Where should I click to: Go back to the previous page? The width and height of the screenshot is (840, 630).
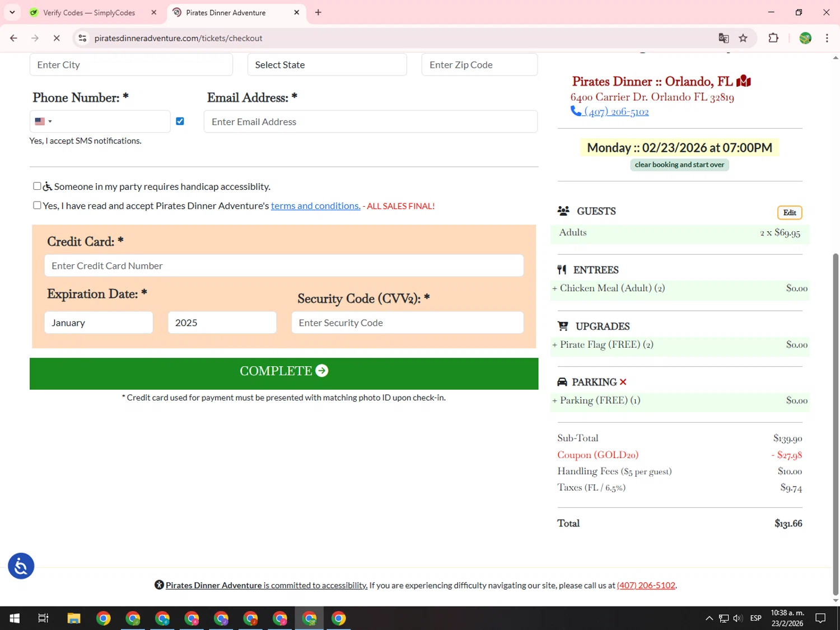[x=13, y=38]
